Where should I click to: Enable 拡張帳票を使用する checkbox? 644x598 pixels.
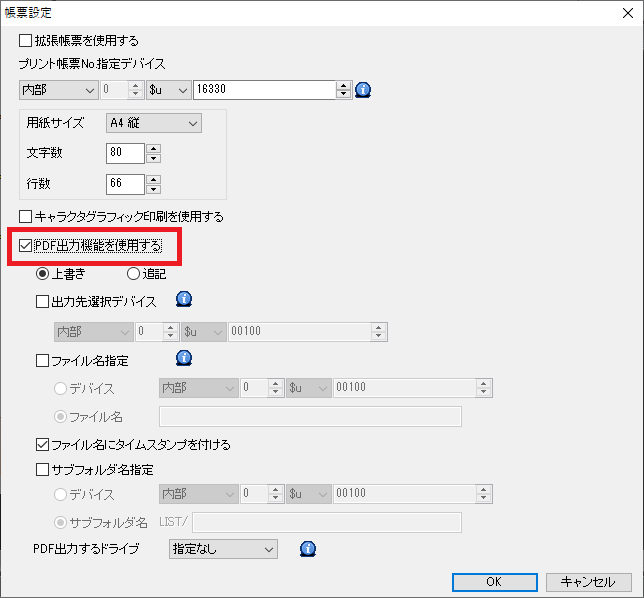click(x=26, y=41)
